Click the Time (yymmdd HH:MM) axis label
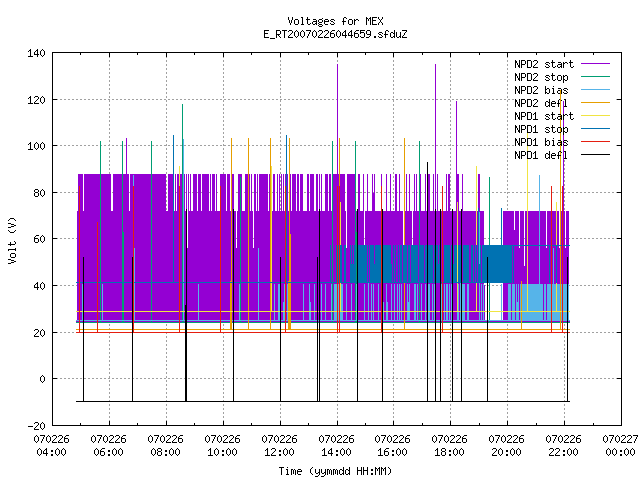The width and height of the screenshot is (640, 480). pyautogui.click(x=335, y=471)
